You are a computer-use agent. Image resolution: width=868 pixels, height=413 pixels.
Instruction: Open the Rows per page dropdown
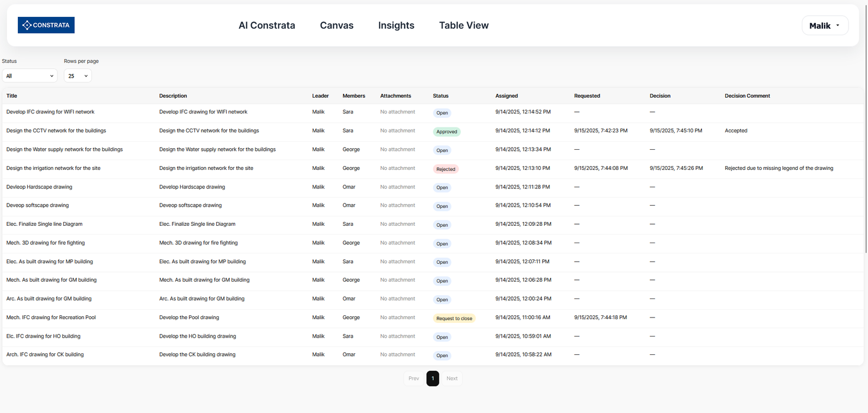(x=78, y=76)
